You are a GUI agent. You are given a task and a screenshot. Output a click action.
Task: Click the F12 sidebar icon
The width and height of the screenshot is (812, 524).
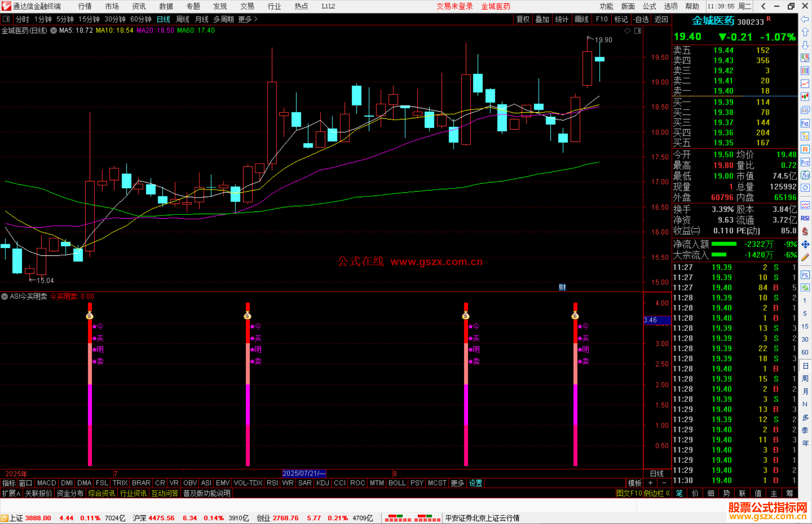click(805, 162)
